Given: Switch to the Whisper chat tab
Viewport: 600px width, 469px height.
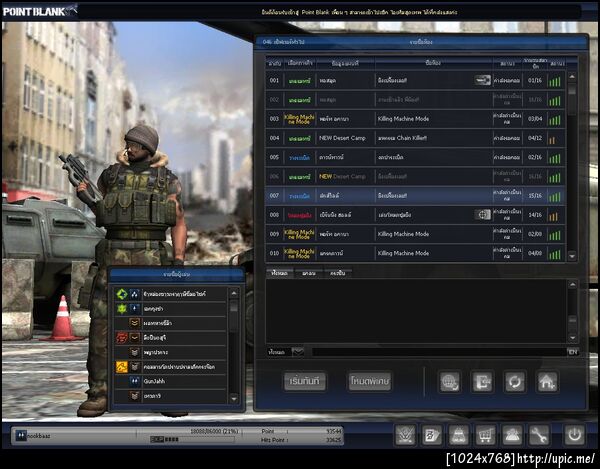Looking at the screenshot, I should pos(338,273).
